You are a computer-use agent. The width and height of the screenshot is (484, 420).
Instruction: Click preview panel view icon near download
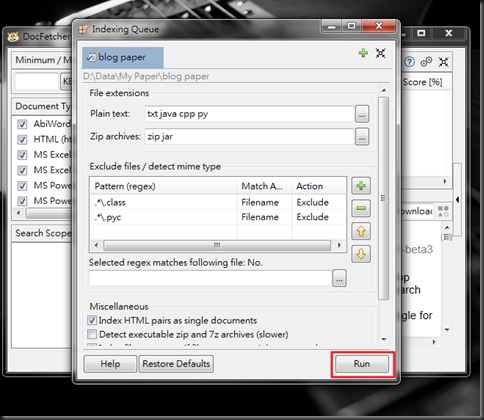click(x=443, y=211)
